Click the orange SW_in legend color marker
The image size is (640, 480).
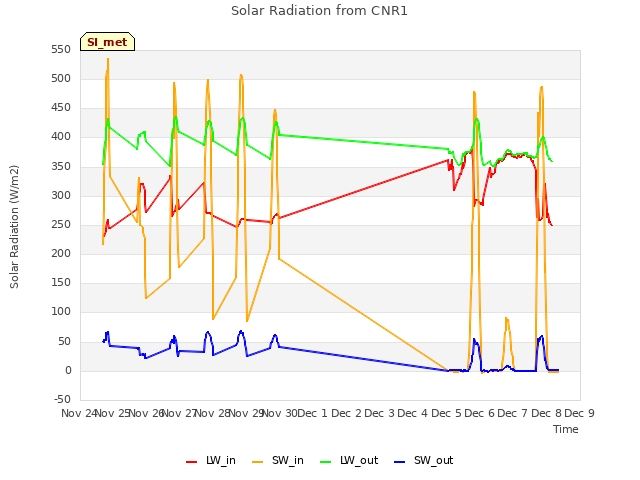[258, 462]
